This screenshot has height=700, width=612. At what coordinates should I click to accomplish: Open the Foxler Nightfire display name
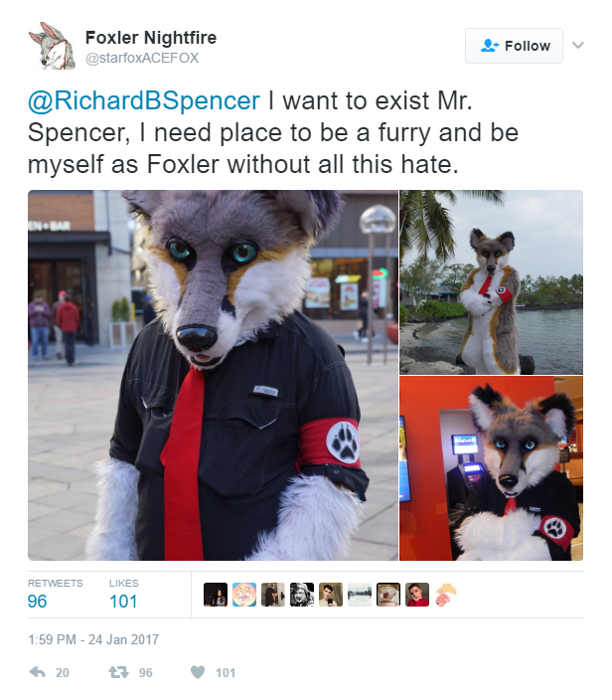151,38
